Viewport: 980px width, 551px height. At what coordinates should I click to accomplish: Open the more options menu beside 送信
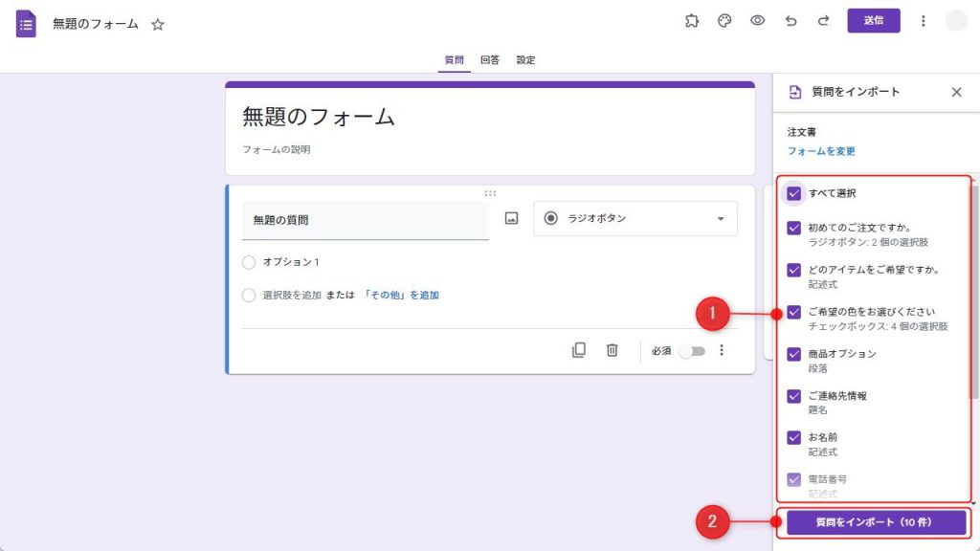[924, 21]
